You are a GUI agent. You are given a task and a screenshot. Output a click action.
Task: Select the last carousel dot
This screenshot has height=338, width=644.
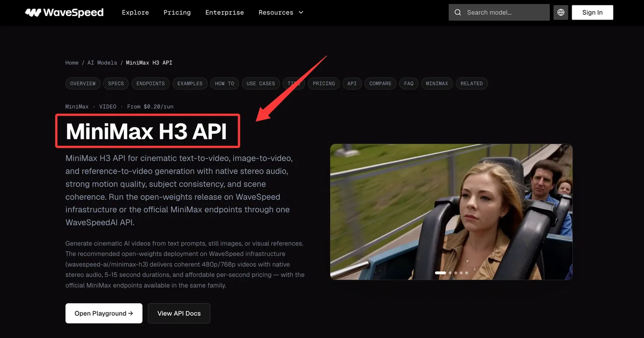[466, 273]
